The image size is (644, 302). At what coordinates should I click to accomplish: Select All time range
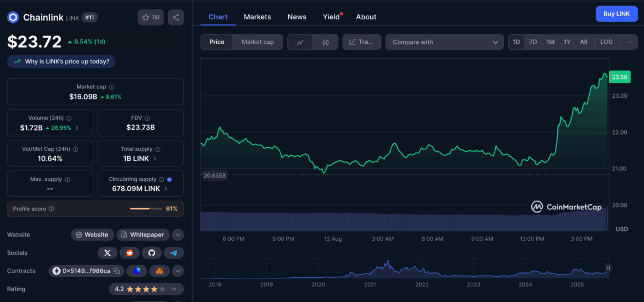coord(583,42)
